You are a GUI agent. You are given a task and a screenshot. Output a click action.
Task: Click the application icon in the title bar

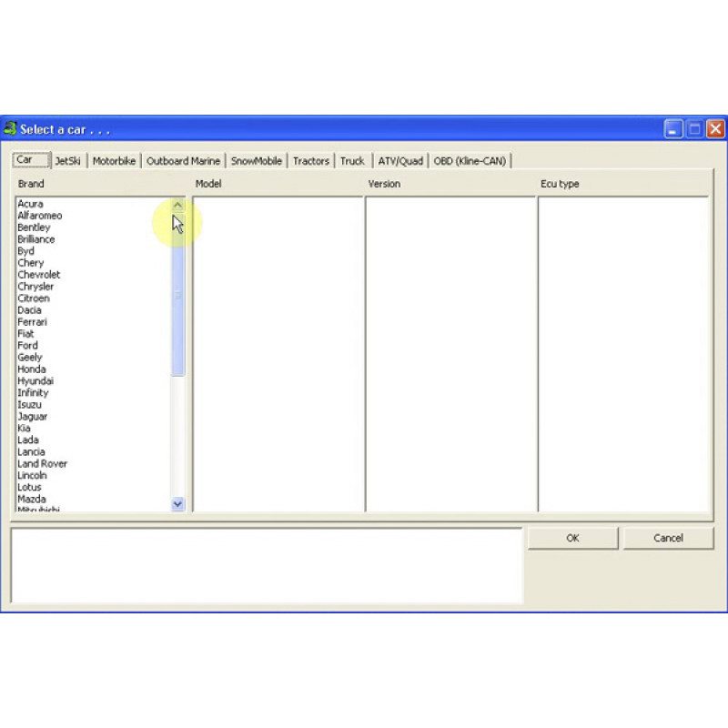coord(12,129)
